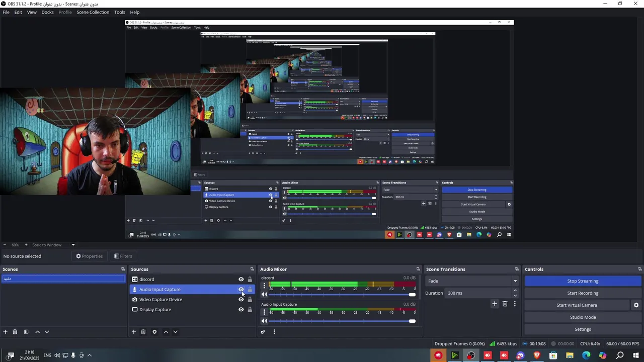Select the Video Capture Device source row
Screen dimensions: 644x362
pyautogui.click(x=191, y=300)
